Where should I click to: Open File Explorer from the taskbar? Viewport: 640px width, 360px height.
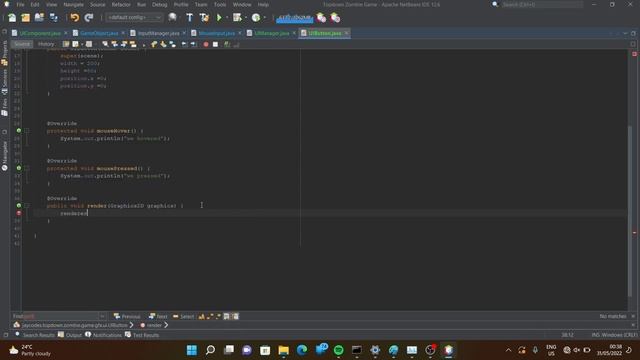(283, 350)
